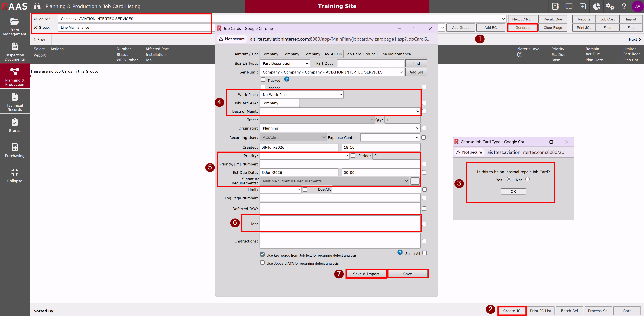Click the Sort button at the bottom
This screenshot has height=316, width=644.
627,311
